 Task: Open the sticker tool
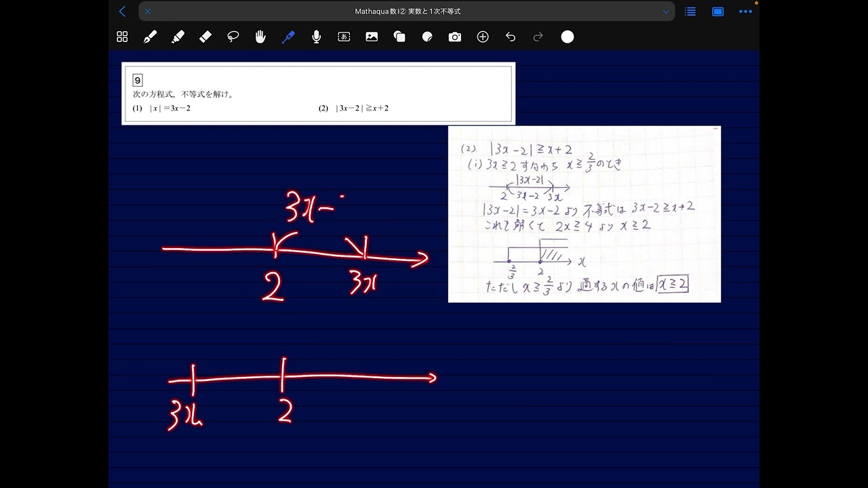tap(427, 37)
